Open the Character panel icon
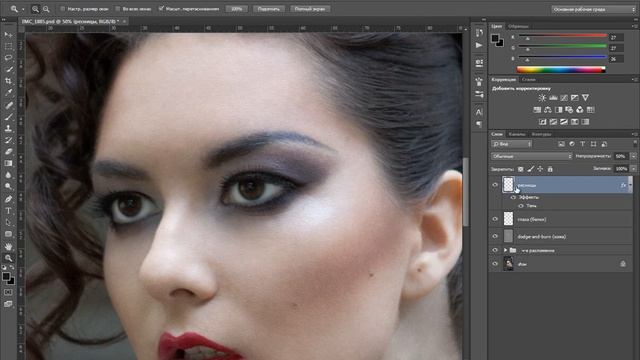This screenshot has width=640, height=360. point(479,111)
